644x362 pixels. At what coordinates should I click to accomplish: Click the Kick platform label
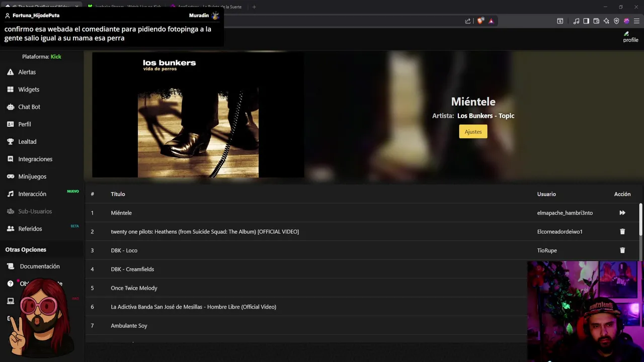(x=56, y=57)
